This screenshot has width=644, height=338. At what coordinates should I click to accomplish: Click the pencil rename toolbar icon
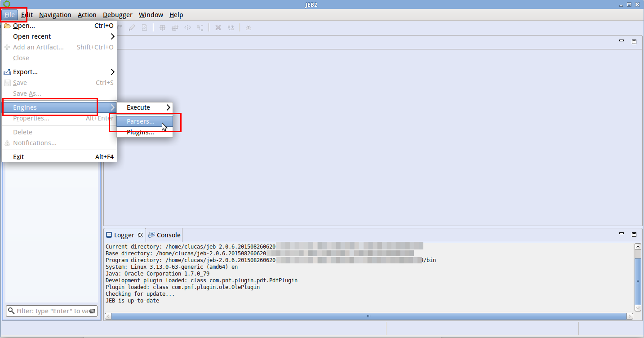pos(132,27)
